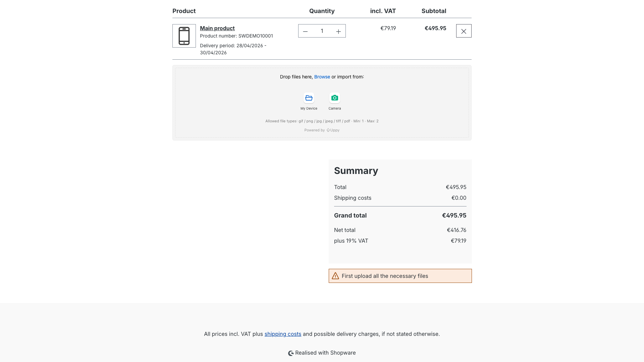Open the Camera import option
This screenshot has height=362, width=644.
[334, 98]
